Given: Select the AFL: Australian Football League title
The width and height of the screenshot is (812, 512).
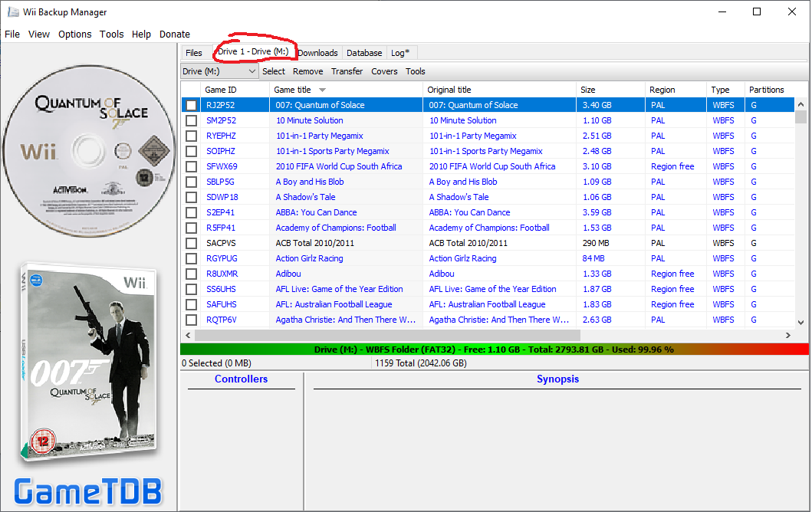Looking at the screenshot, I should (x=334, y=304).
